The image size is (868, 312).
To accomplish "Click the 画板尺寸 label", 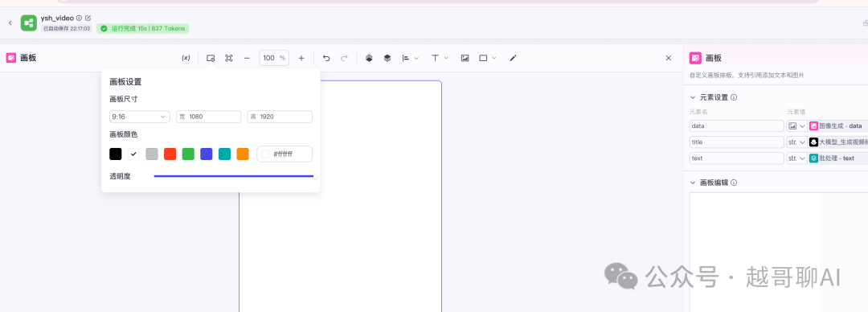I will [124, 99].
